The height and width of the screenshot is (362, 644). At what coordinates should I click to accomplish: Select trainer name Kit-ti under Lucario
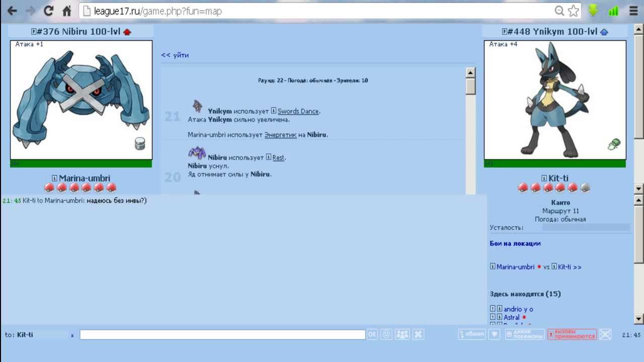pos(558,178)
